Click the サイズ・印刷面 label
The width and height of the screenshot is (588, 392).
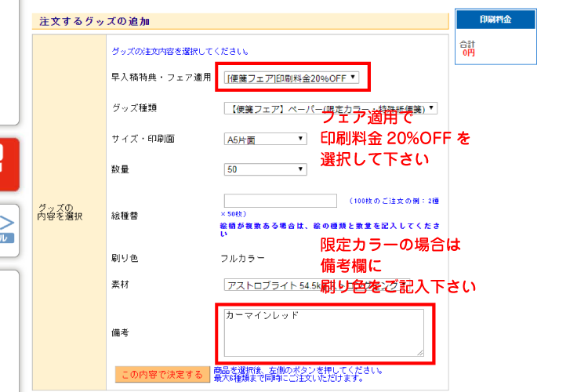143,139
